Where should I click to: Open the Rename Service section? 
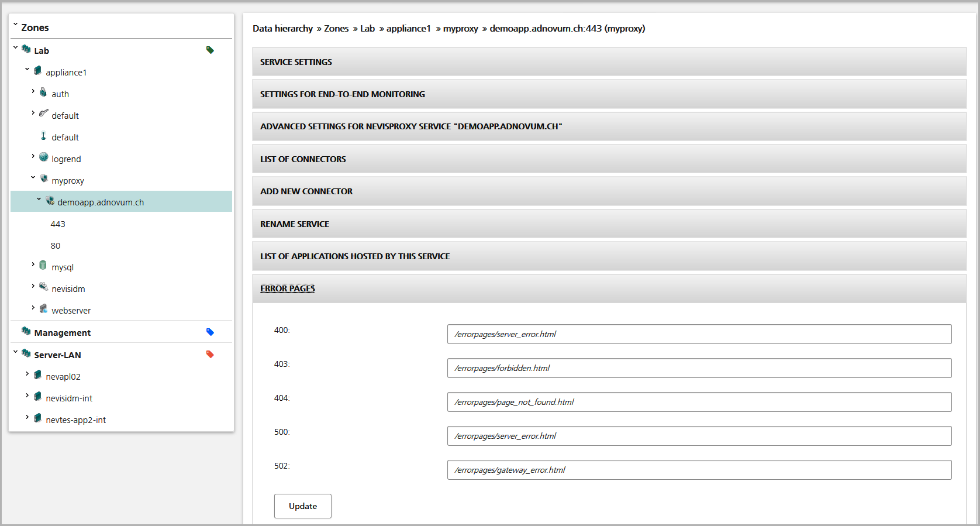(609, 224)
